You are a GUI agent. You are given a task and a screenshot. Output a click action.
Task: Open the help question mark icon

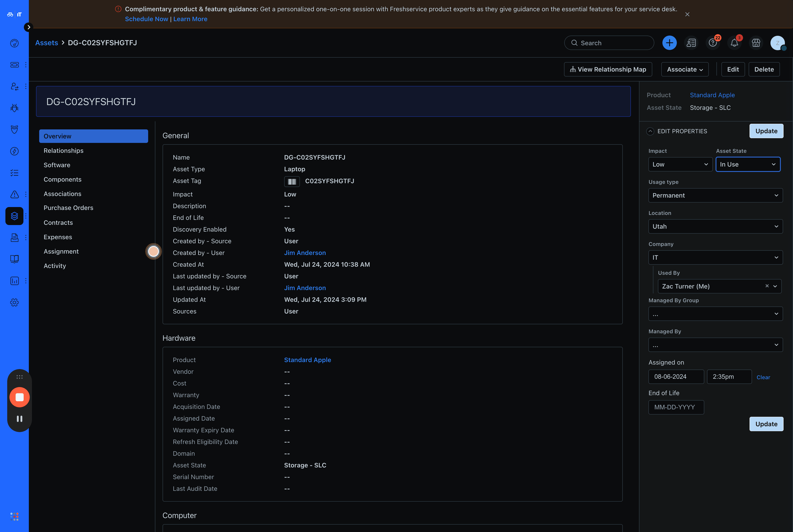(713, 43)
